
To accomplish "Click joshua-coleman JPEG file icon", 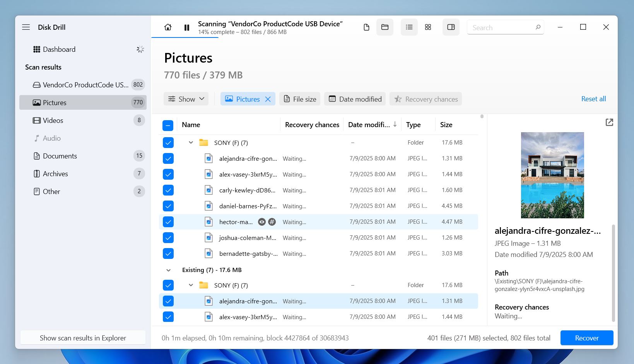I will click(208, 238).
